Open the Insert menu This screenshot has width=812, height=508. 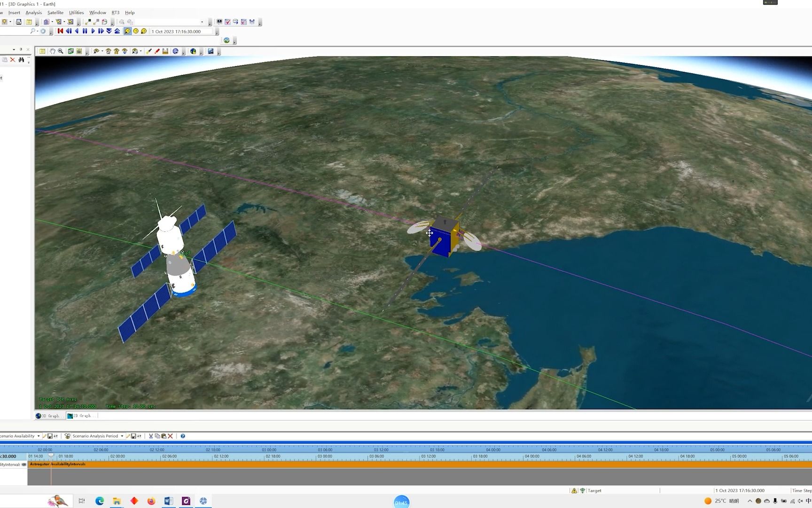14,13
